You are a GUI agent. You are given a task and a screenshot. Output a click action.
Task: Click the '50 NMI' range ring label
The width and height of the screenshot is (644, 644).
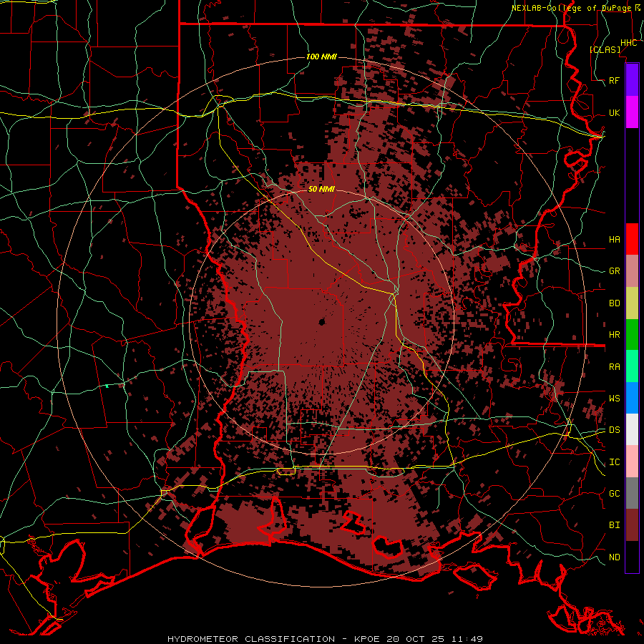[321, 189]
